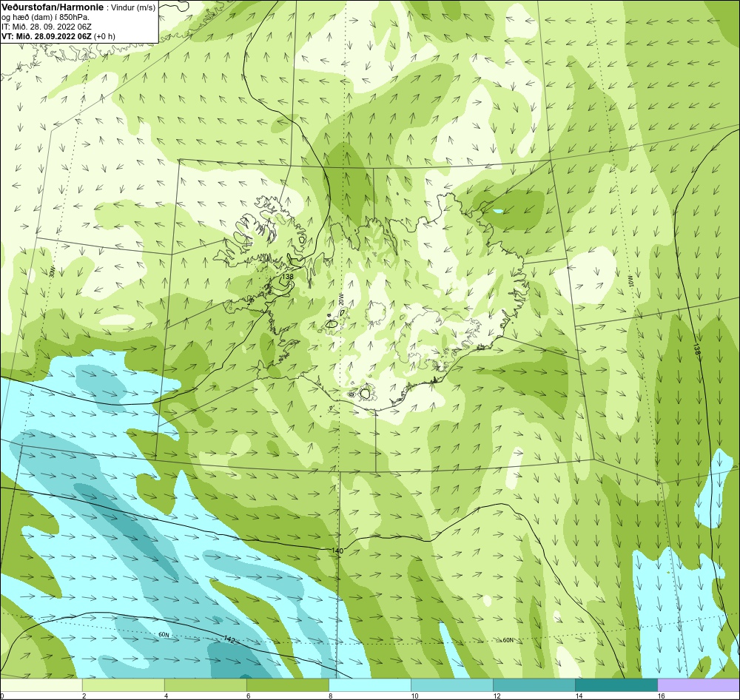Click the '140' height contour label

(x=337, y=551)
